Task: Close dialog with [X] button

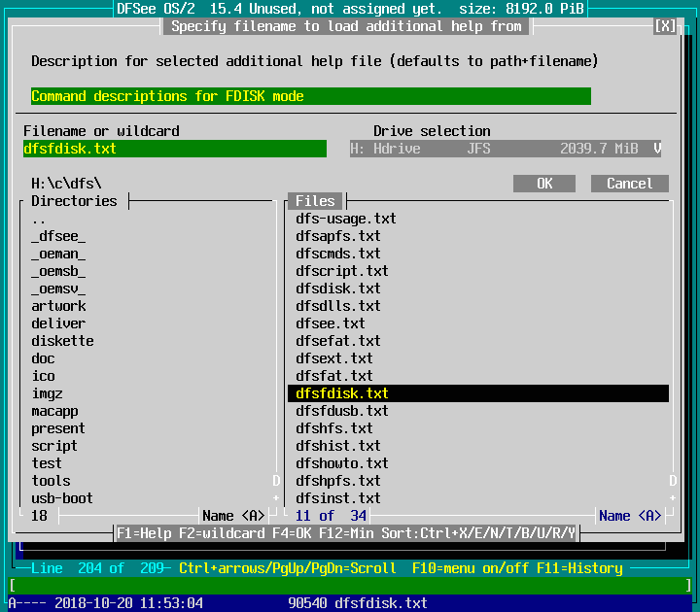Action: (x=665, y=26)
